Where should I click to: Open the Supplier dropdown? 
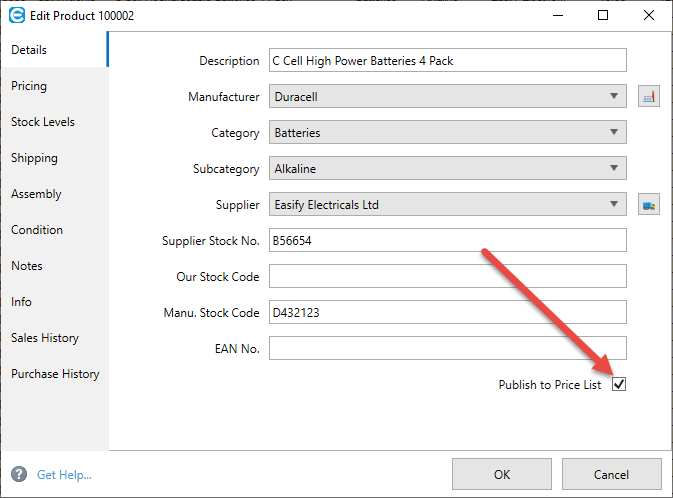pos(613,205)
